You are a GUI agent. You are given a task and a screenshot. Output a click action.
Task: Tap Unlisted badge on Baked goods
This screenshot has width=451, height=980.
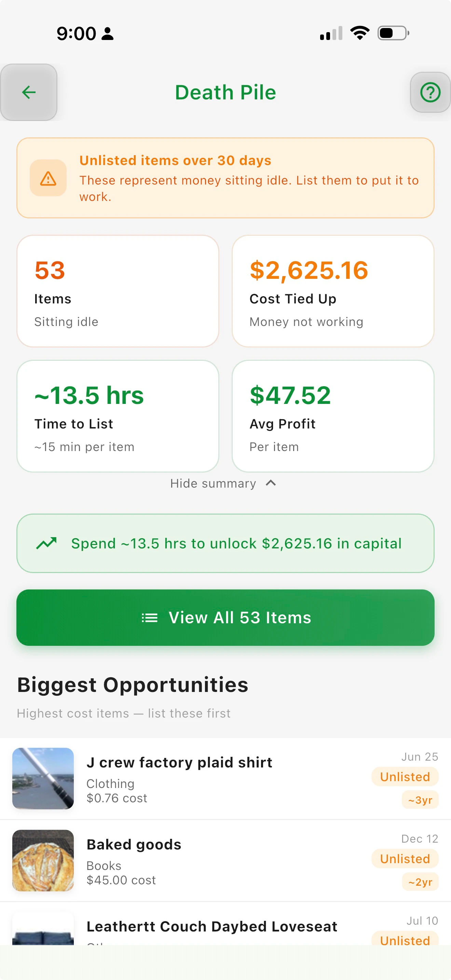click(405, 859)
